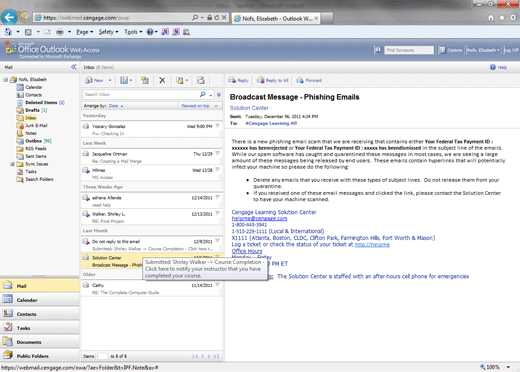Click the helpme@cengage.com email link
The image size is (520, 372).
tap(259, 219)
